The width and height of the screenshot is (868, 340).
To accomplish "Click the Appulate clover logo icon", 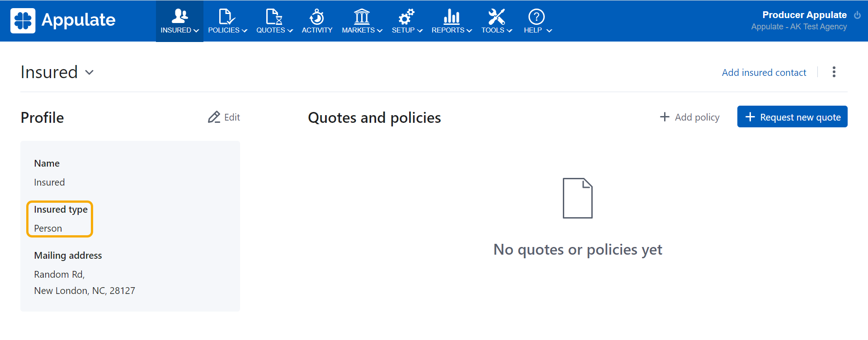I will coord(23,21).
